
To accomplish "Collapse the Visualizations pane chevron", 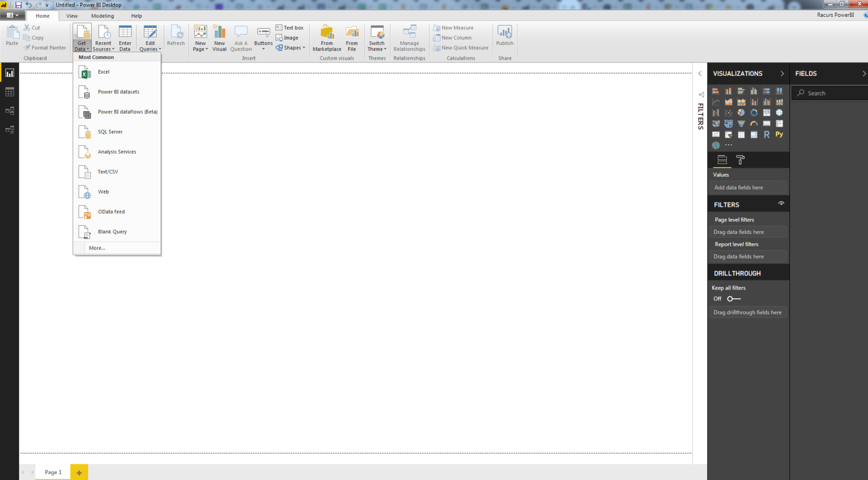I will coord(782,74).
